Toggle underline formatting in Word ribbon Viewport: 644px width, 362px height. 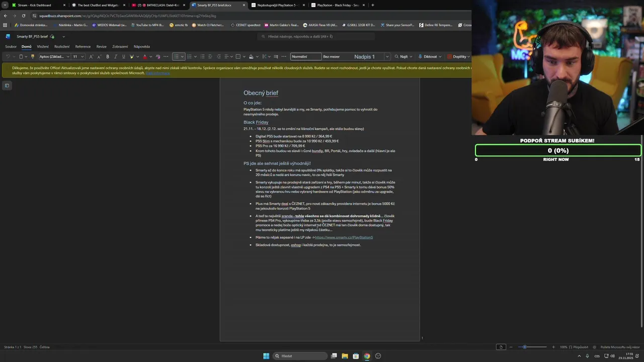124,56
